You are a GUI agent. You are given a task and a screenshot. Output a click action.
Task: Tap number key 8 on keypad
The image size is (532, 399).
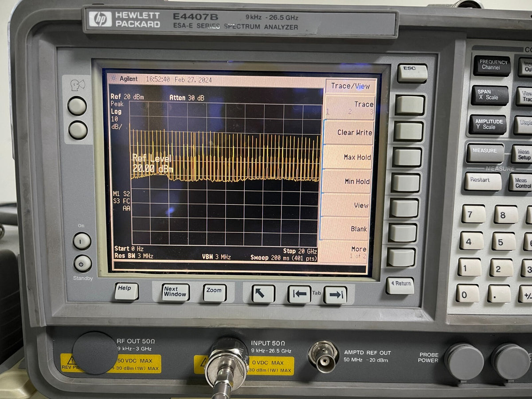506,215
